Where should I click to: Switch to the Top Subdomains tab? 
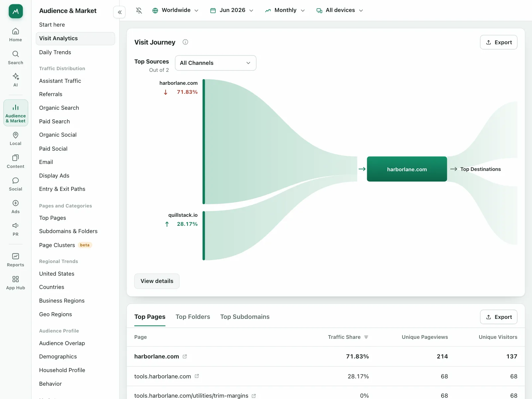[245, 317]
